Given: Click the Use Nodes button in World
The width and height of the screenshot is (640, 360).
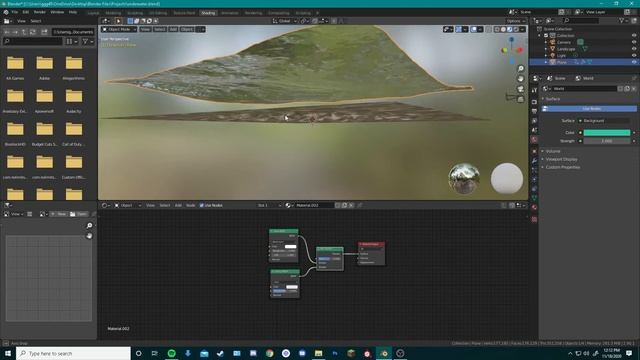Looking at the screenshot, I should click(x=589, y=109).
